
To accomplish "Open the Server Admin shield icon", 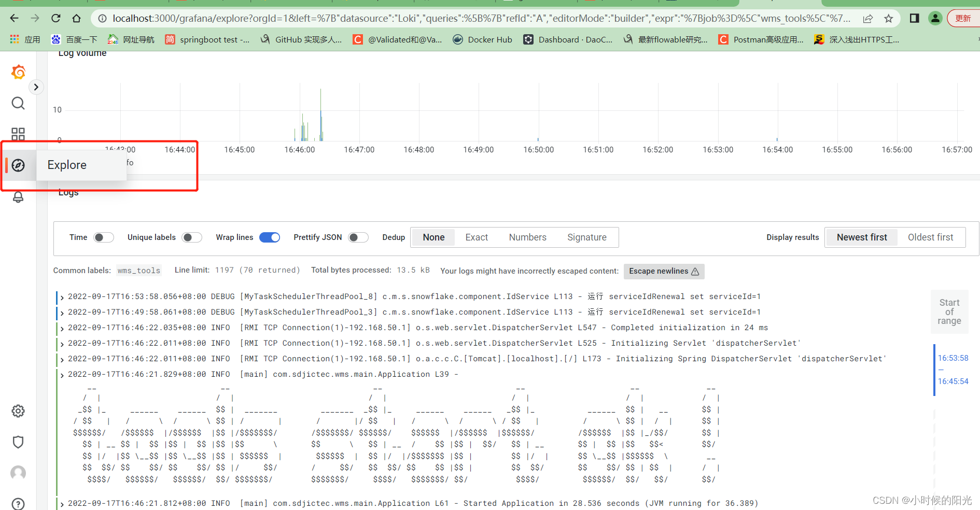I will 18,442.
